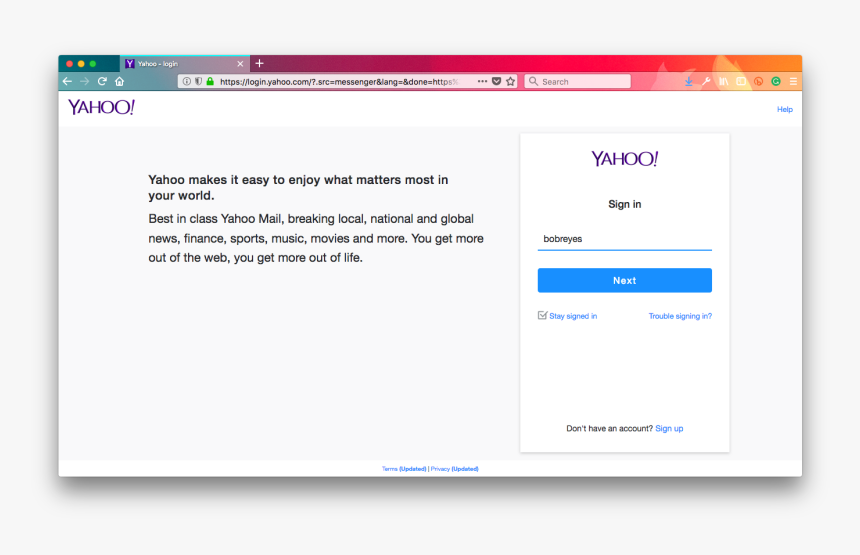Open the Help link

click(785, 109)
